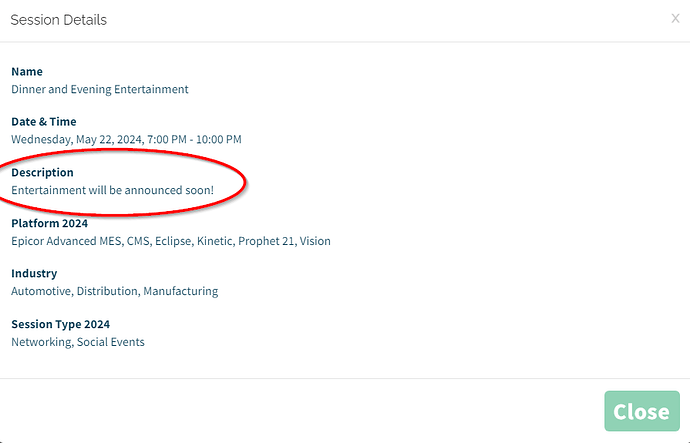
Task: Click the Date & Time label
Action: pyautogui.click(x=44, y=121)
